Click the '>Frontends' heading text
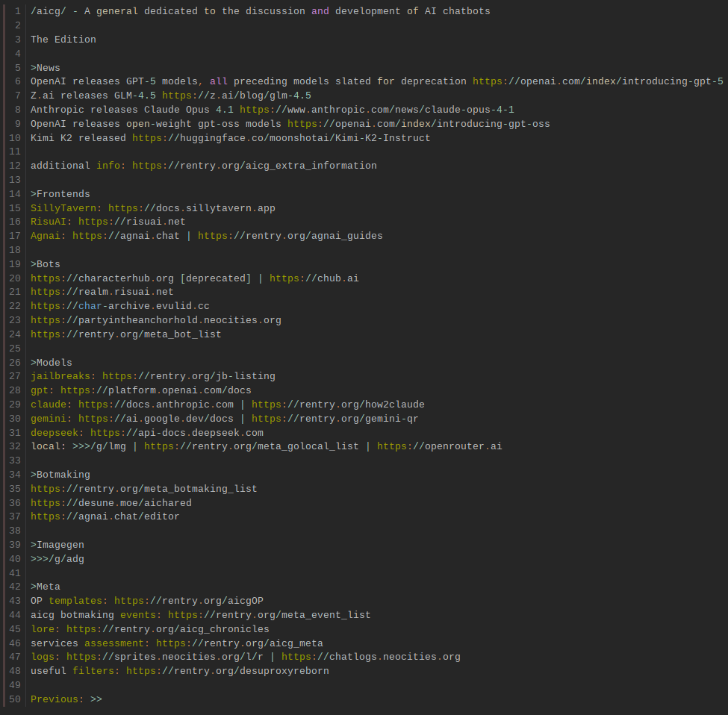The height and width of the screenshot is (715, 728). coord(60,194)
